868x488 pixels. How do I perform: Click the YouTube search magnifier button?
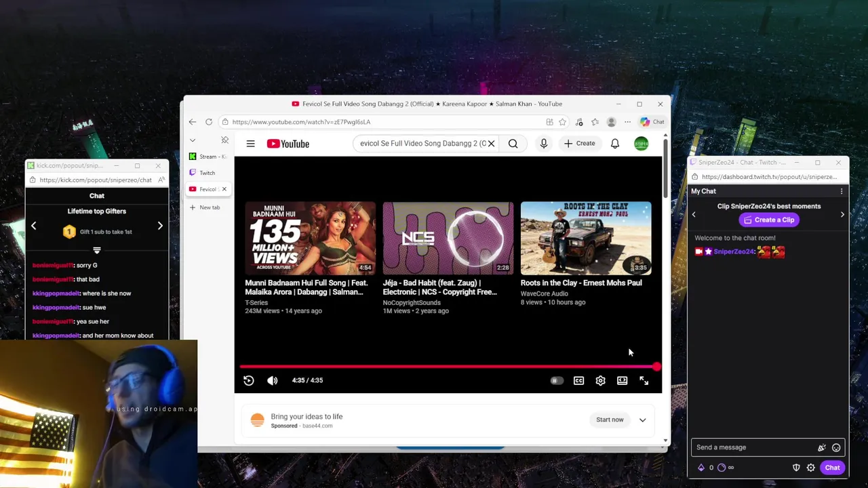pos(513,144)
